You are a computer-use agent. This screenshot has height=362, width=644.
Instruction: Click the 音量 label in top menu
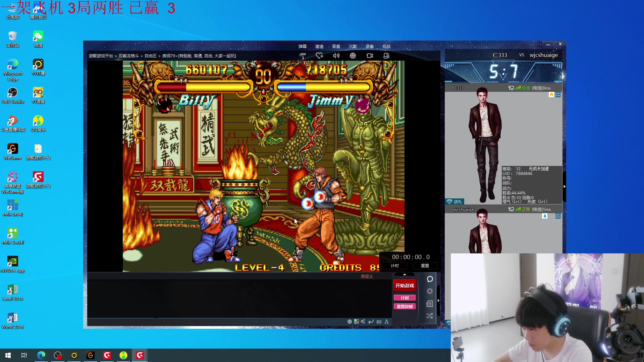pyautogui.click(x=336, y=47)
